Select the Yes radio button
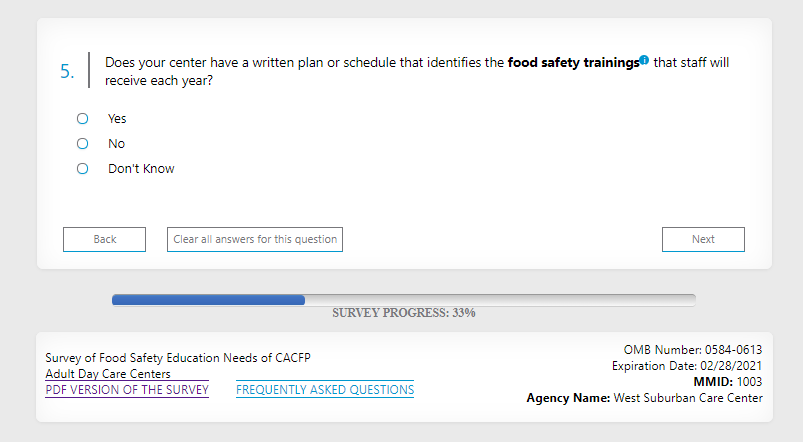803x442 pixels. pos(83,118)
